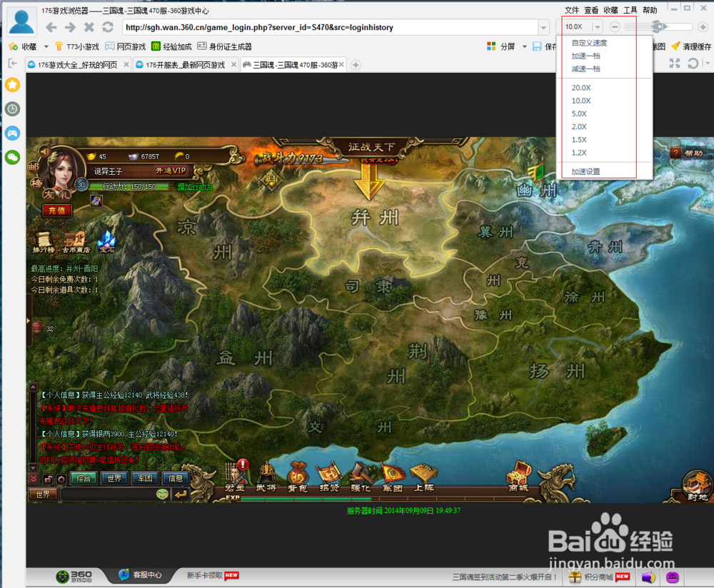Collapse the sidebar using the arrow icon
714x588 pixels.
click(12, 64)
